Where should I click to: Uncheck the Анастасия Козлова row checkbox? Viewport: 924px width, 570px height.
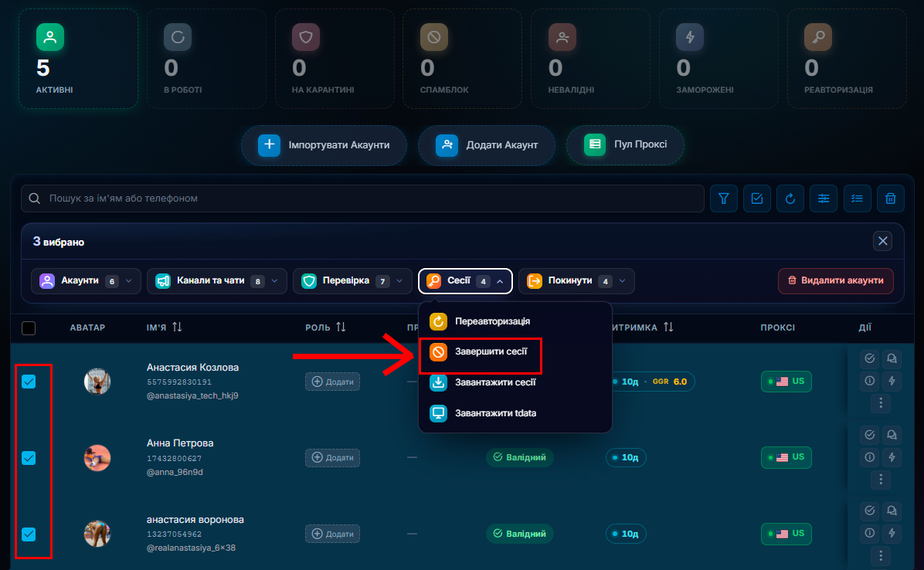(29, 382)
